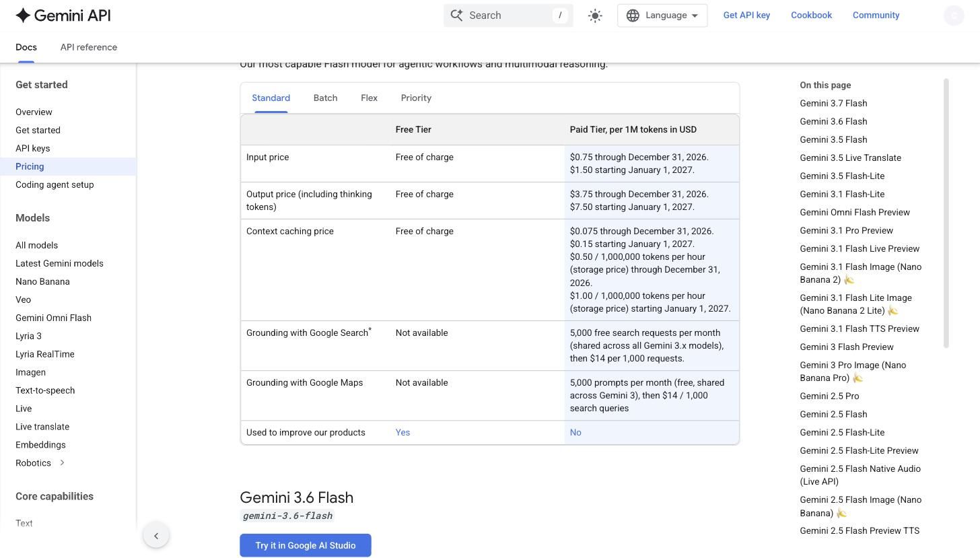
Task: Jump to Gemini 2.5 Pro section
Action: [829, 396]
